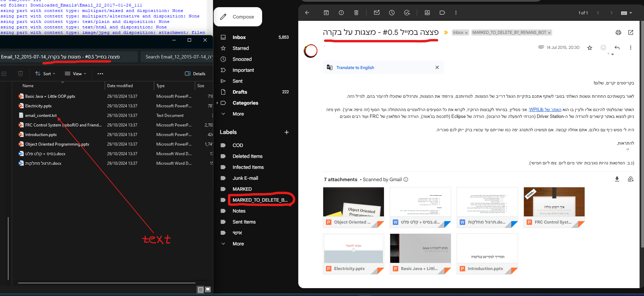Viewport: 644px width, 296px height.
Task: Open Basic Java + Littl attachment thumbnail
Action: point(420,254)
